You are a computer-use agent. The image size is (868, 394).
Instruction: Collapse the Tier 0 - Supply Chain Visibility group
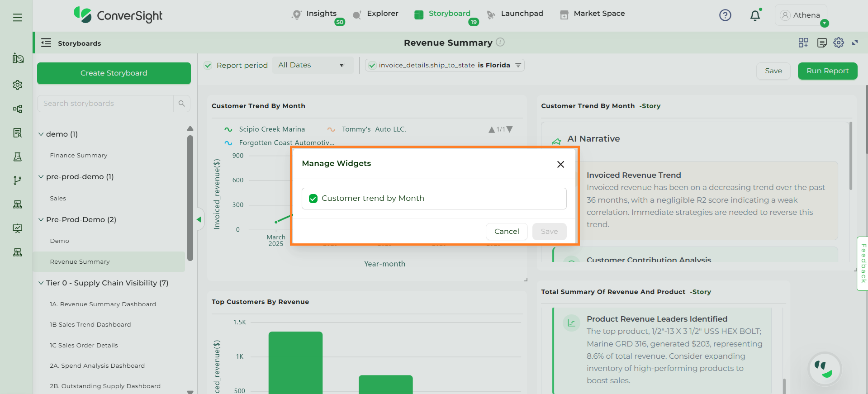41,283
